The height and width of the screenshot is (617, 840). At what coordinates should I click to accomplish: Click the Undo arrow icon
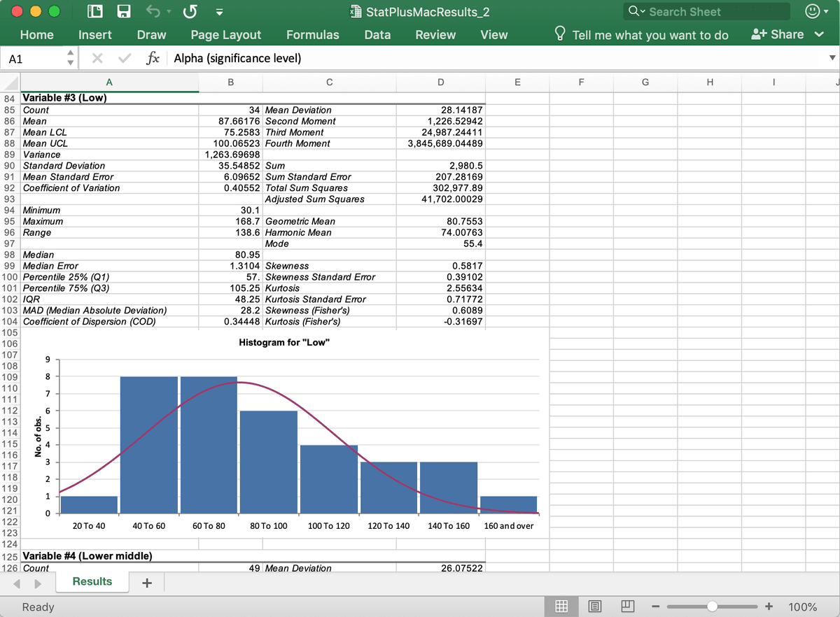pyautogui.click(x=155, y=12)
